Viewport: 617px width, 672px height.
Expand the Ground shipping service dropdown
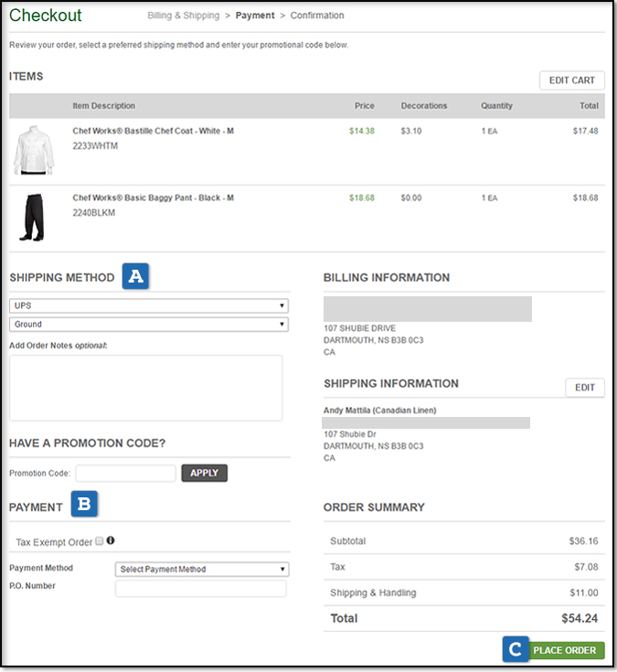(148, 324)
